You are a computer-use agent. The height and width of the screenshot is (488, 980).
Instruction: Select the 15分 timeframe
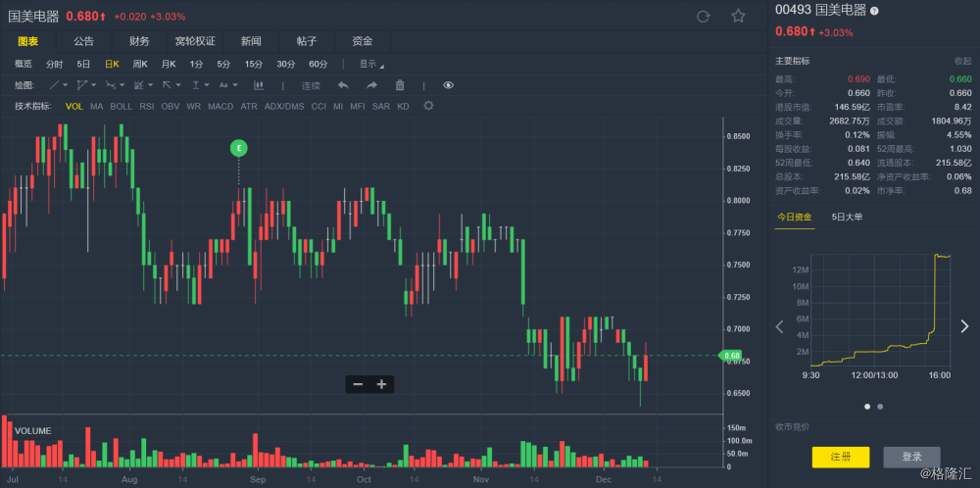point(254,64)
